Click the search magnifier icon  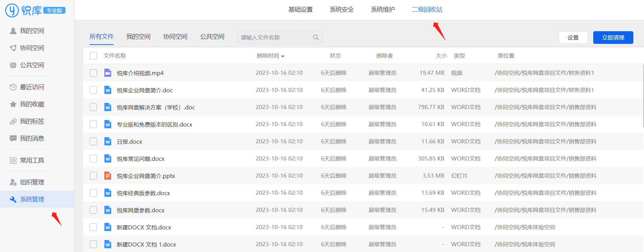[316, 37]
